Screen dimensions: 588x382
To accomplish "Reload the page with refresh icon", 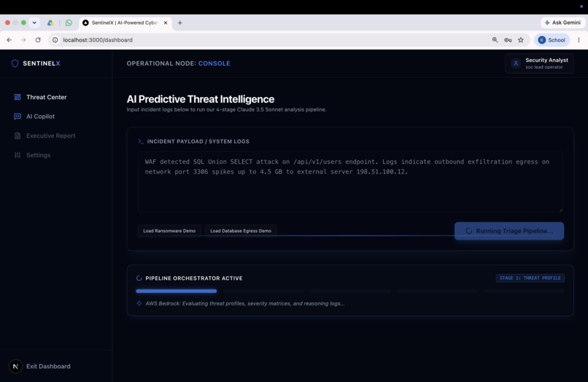I will click(x=38, y=40).
